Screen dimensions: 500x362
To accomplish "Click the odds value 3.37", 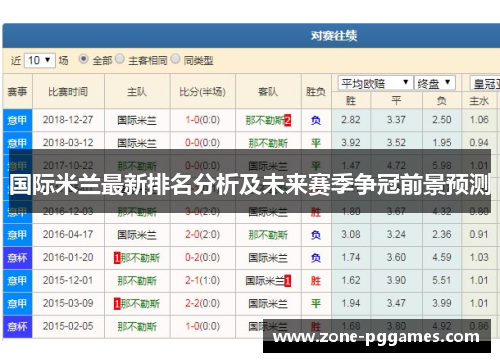I will click(396, 120).
